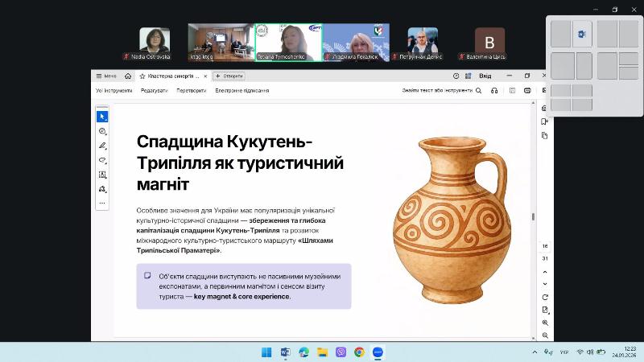This screenshot has height=362, width=644.
Task: Open the copy pages panel icon
Action: (x=545, y=136)
